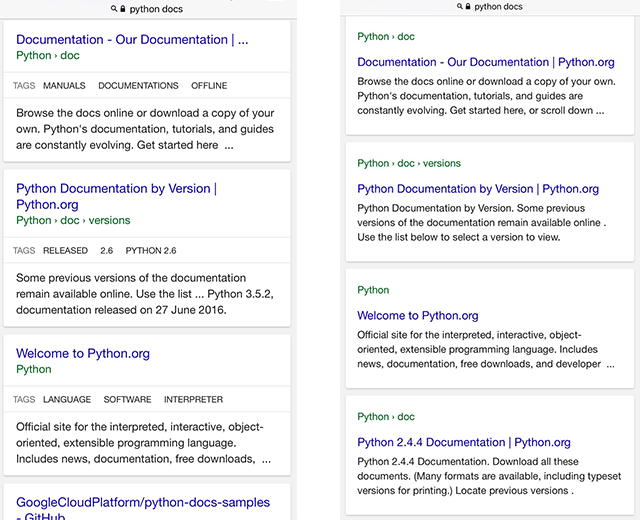Select the DOCUMENTATIONS tag
The image size is (640, 520).
[x=138, y=86]
